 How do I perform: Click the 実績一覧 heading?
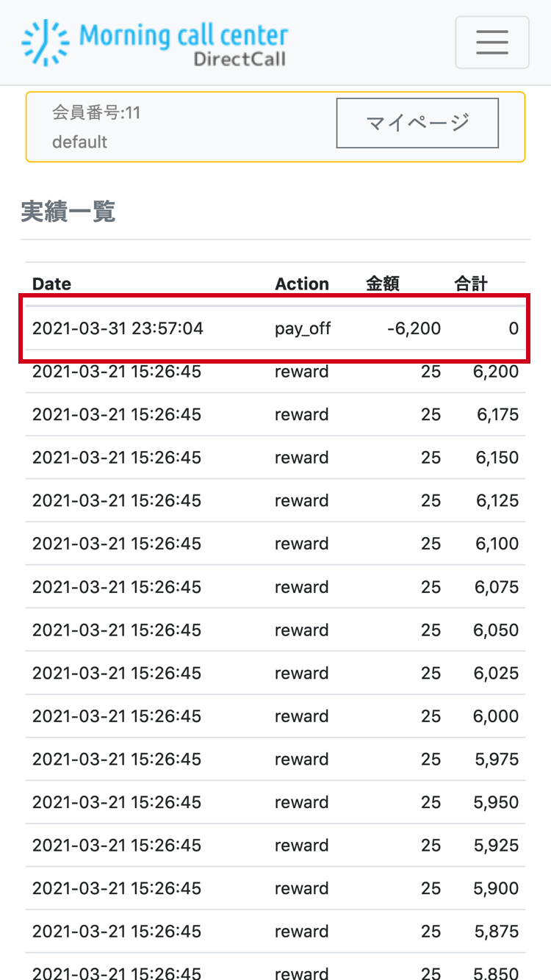(x=68, y=212)
